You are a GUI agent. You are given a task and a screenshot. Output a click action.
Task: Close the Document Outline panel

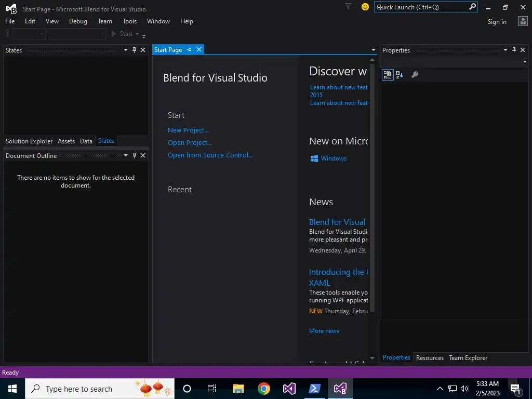pyautogui.click(x=143, y=155)
